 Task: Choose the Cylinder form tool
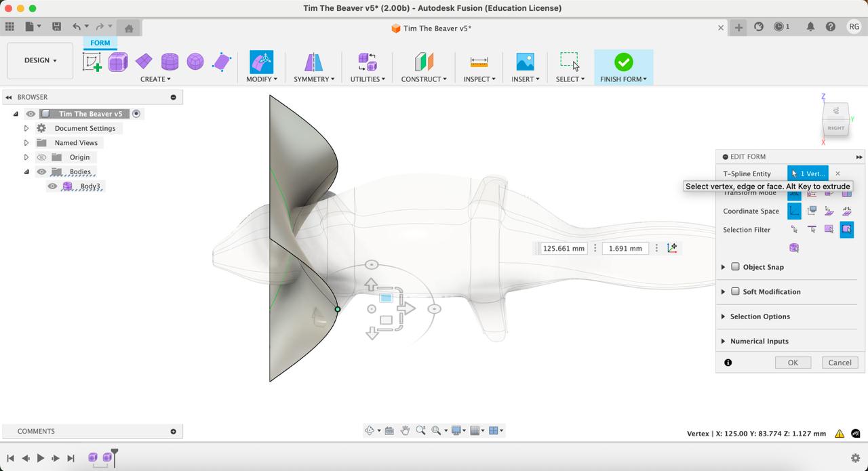click(170, 62)
